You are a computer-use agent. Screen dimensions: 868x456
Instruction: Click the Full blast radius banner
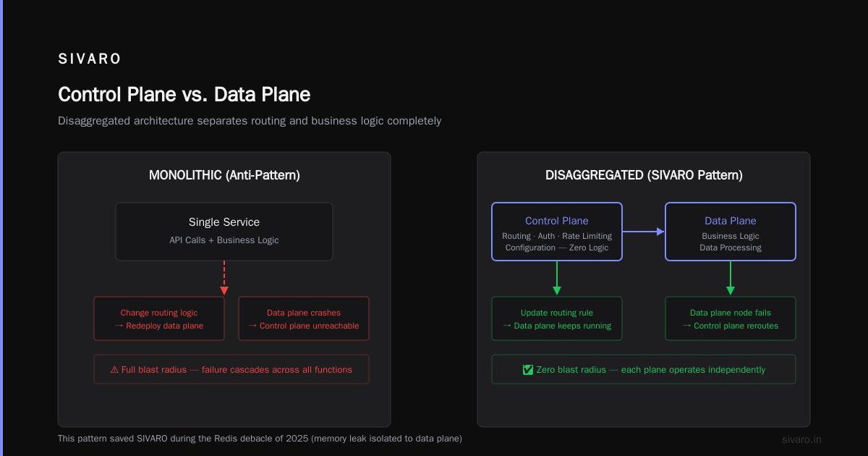tap(231, 369)
